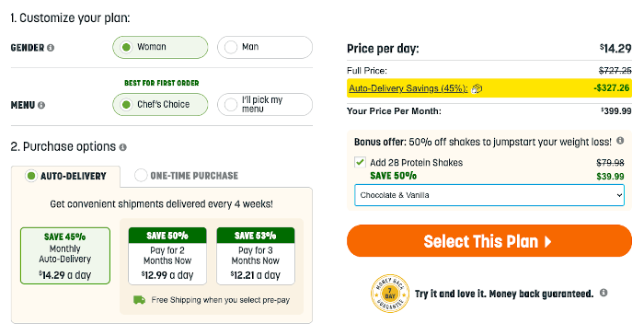644x335 pixels.
Task: Choose Pay for 2 Months Now option
Action: (x=167, y=256)
